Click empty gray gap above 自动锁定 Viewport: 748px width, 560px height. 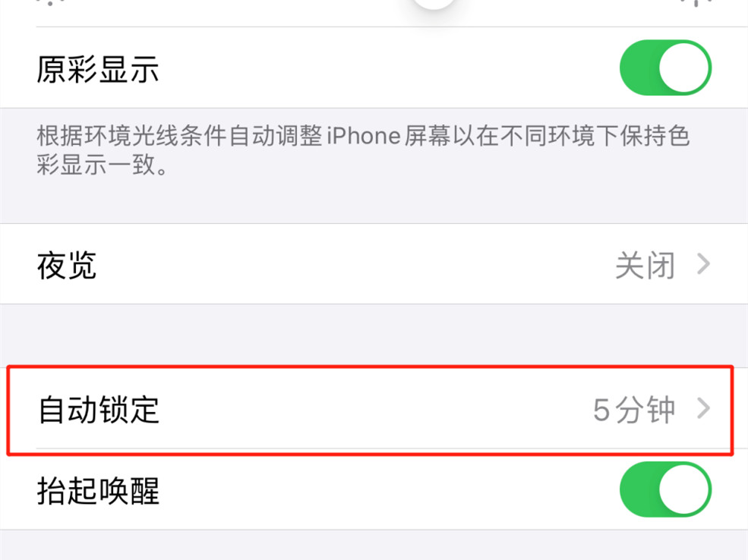click(x=374, y=335)
